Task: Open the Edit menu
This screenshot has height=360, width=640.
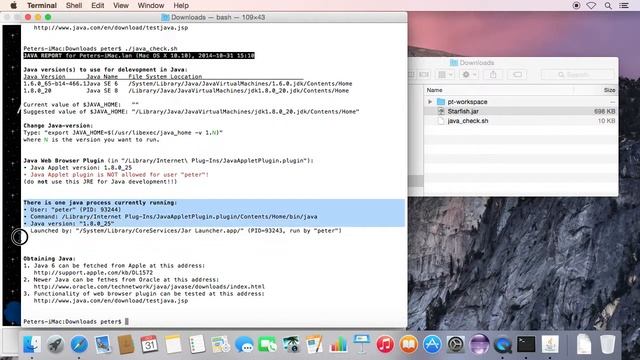Action: click(98, 5)
